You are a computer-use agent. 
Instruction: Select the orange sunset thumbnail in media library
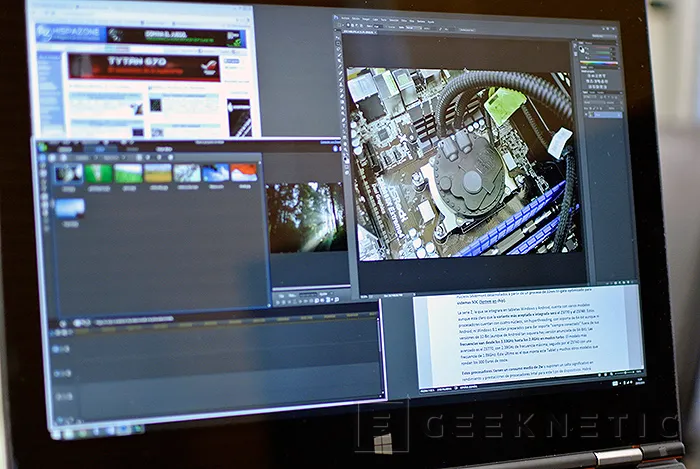point(244,173)
